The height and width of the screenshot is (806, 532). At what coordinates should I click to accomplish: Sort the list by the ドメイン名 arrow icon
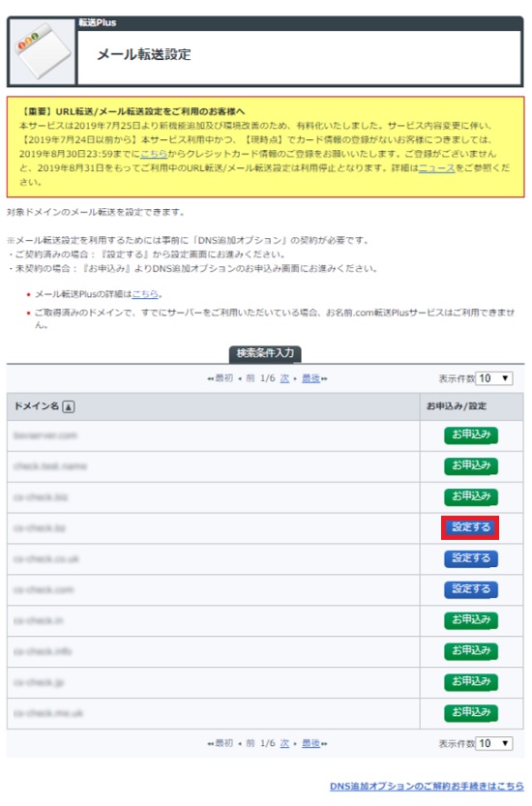pos(69,406)
